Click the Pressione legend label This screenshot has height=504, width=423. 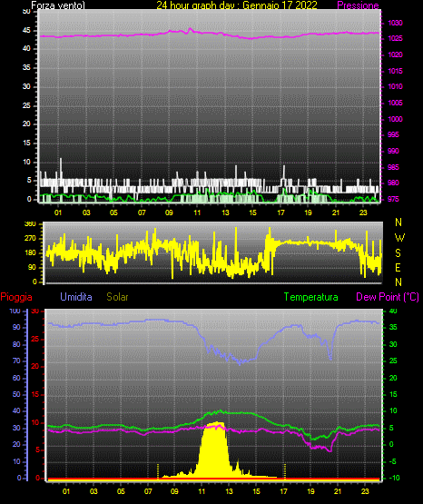click(358, 5)
